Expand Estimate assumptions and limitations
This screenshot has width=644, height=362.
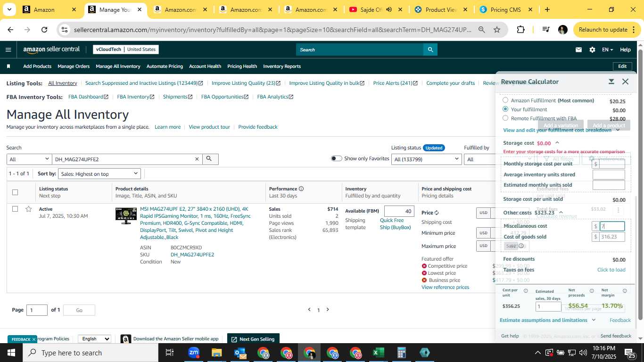pyautogui.click(x=547, y=320)
